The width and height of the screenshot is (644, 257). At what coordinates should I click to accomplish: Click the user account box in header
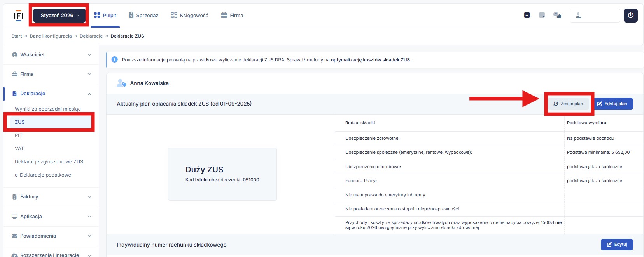tap(595, 16)
